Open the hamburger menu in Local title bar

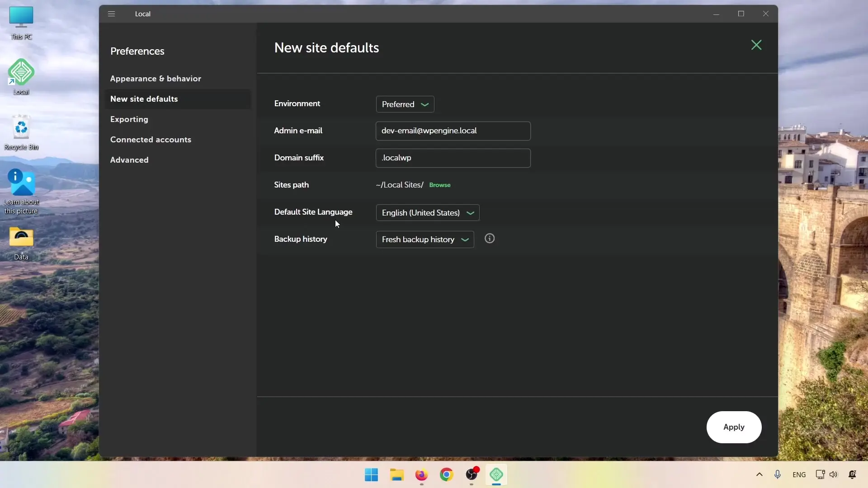coord(111,14)
